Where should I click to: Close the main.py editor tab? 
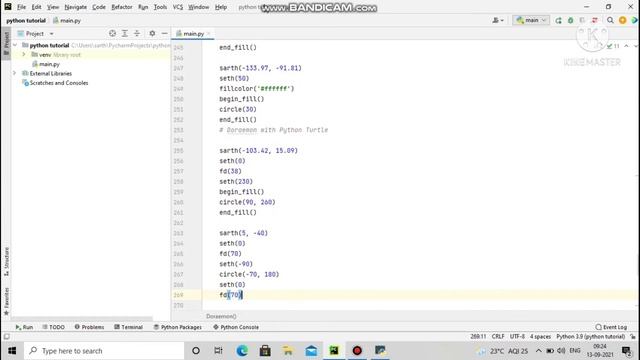tap(209, 33)
